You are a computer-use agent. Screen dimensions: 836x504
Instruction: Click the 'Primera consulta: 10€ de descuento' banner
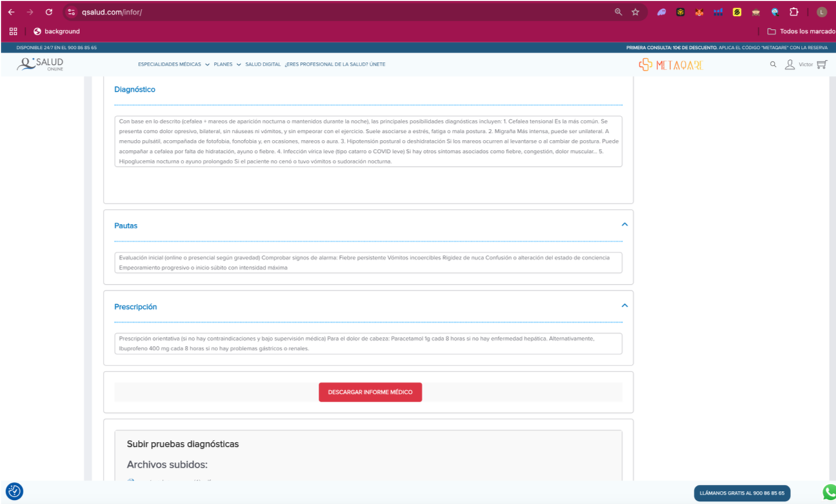pyautogui.click(x=726, y=48)
